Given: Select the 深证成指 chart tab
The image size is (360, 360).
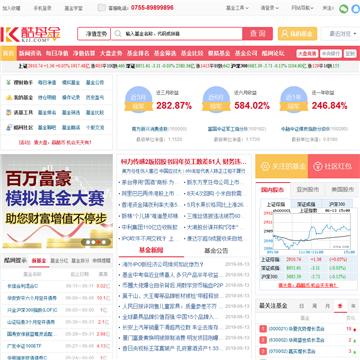Looking at the screenshot, I should pos(306,204).
